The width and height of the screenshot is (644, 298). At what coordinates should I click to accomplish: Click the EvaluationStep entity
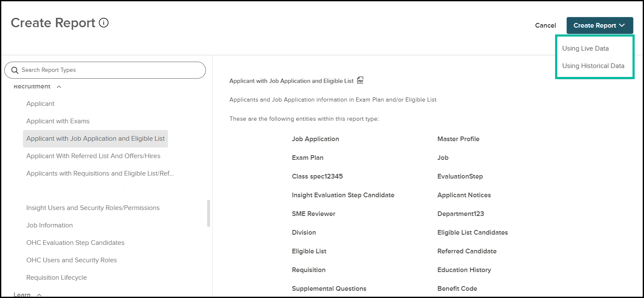460,176
